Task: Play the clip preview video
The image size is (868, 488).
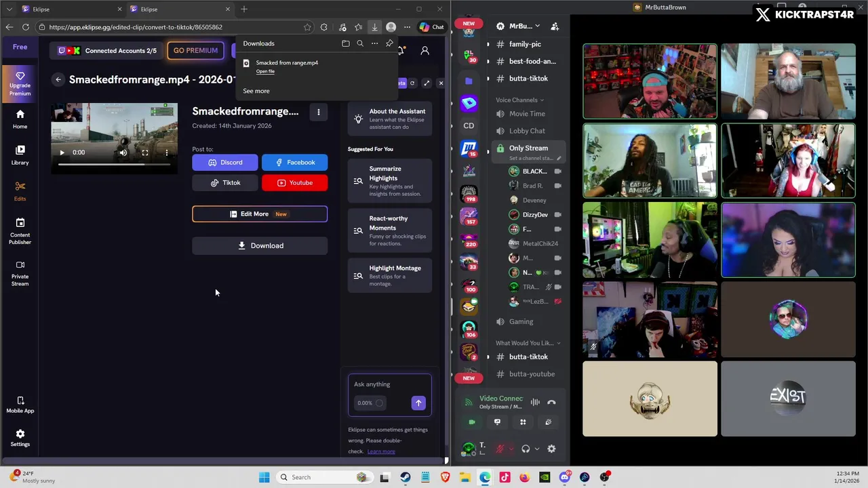Action: coord(62,152)
